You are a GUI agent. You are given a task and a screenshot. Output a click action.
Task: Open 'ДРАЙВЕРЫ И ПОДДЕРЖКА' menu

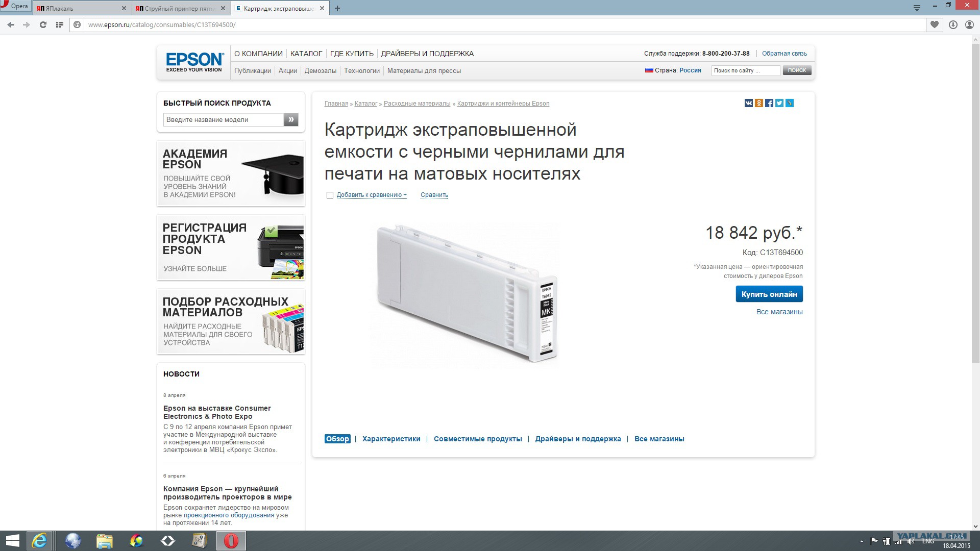click(x=427, y=54)
